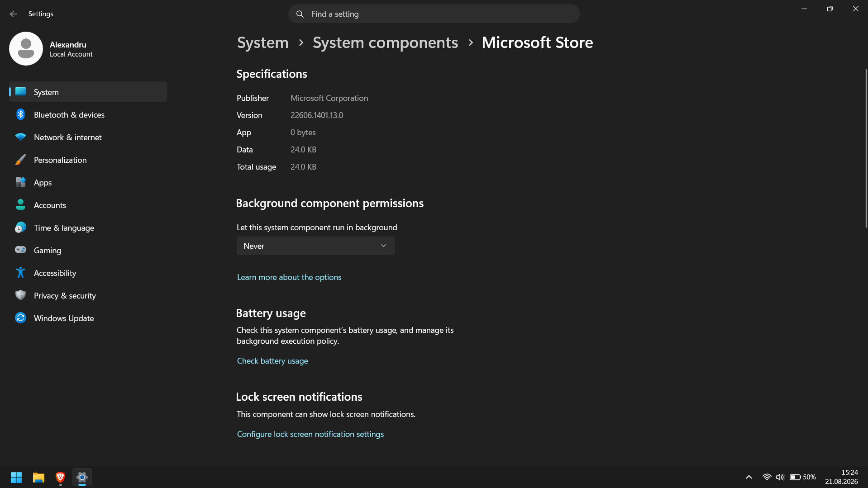Image resolution: width=868 pixels, height=488 pixels.
Task: Click the Personalization paintbrush icon
Action: tap(20, 160)
